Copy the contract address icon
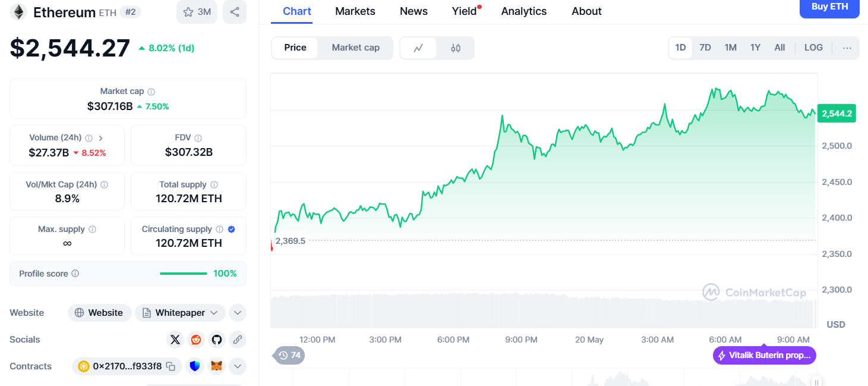 (x=171, y=366)
